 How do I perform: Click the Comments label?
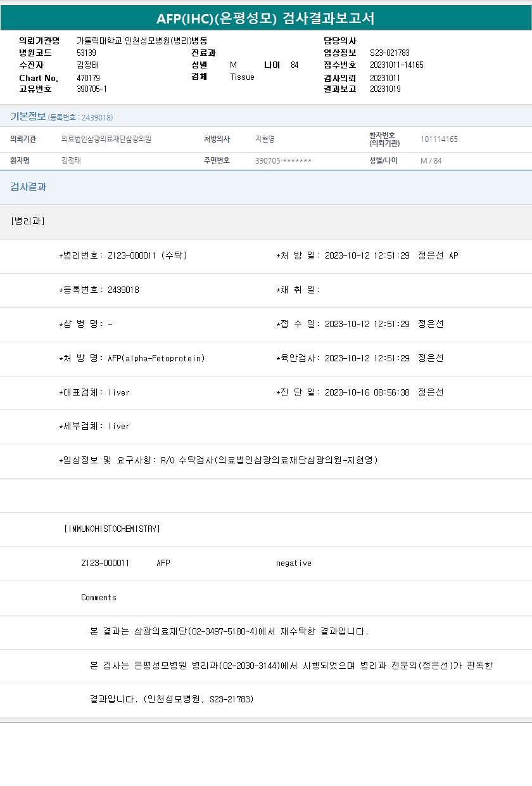coord(99,597)
